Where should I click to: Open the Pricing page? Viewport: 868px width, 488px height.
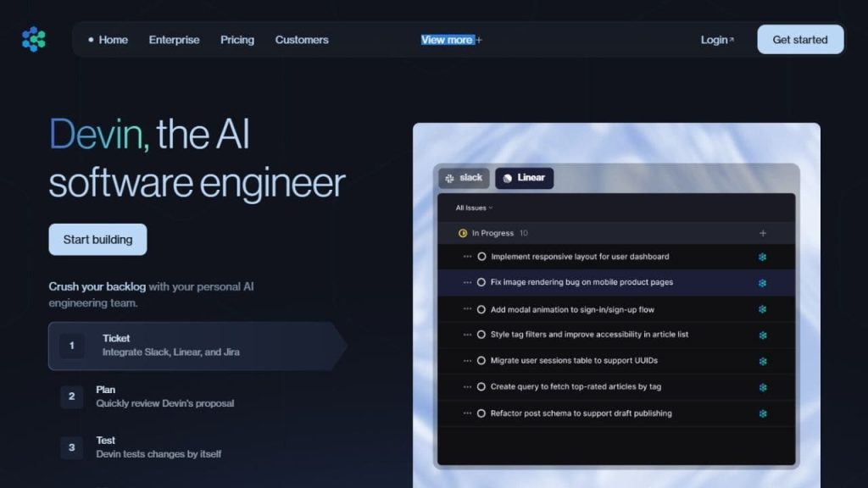coord(237,40)
